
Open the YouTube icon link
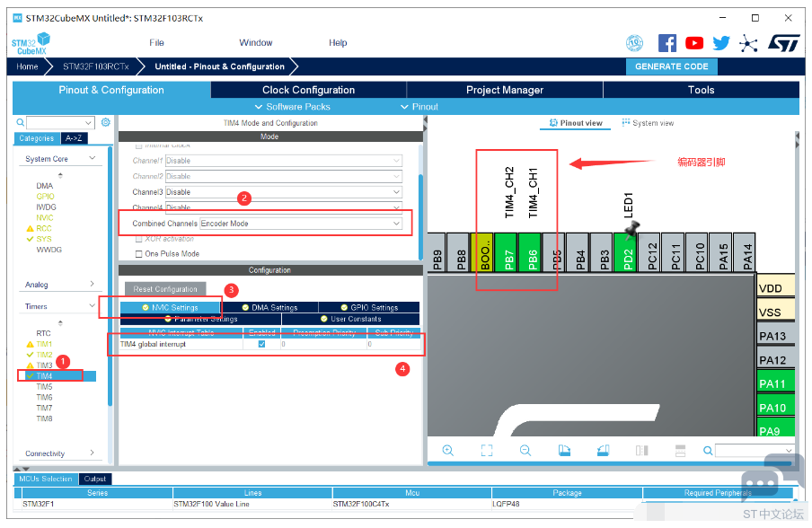pyautogui.click(x=694, y=43)
